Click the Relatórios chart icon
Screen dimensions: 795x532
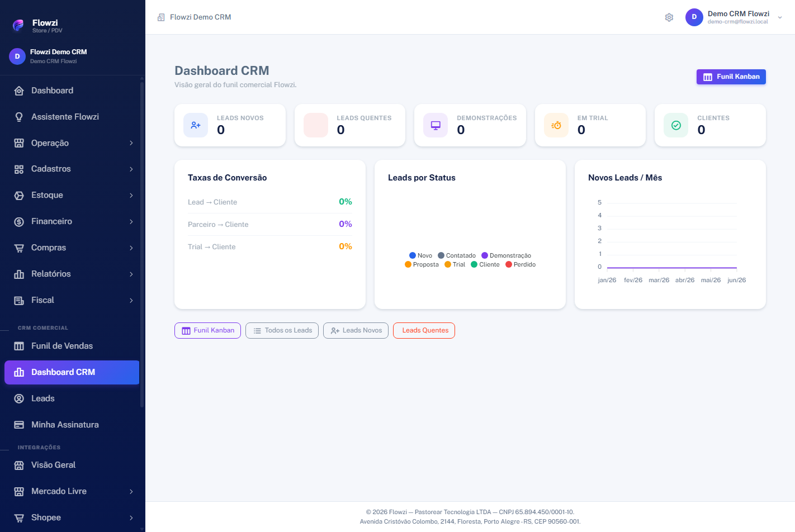tap(19, 274)
